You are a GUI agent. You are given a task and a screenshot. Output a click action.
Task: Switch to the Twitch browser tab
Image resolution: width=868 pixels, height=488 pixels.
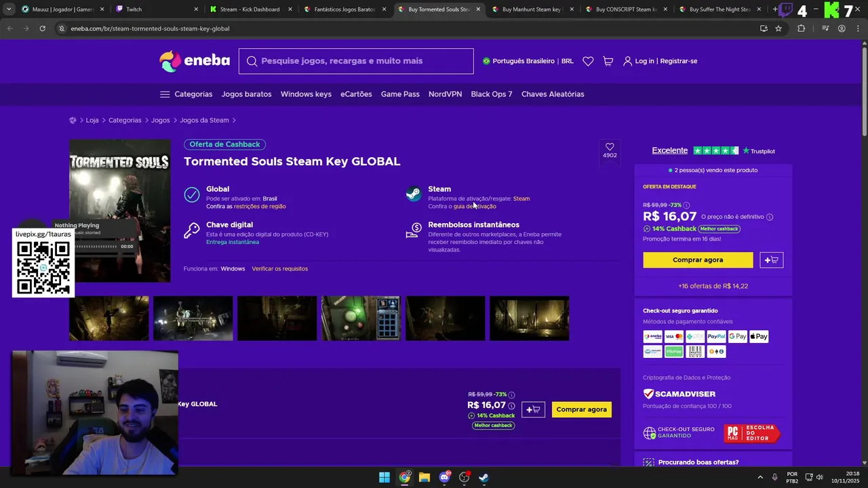click(x=156, y=9)
